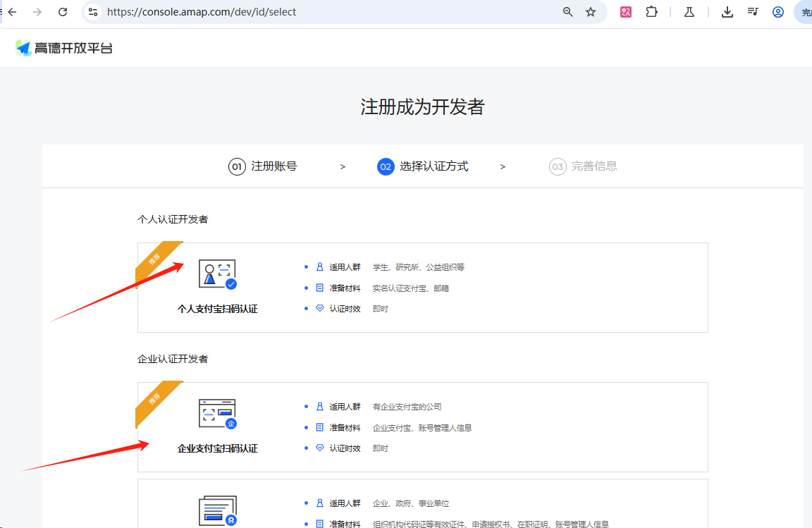Click the blue 02 step circle

pos(386,167)
